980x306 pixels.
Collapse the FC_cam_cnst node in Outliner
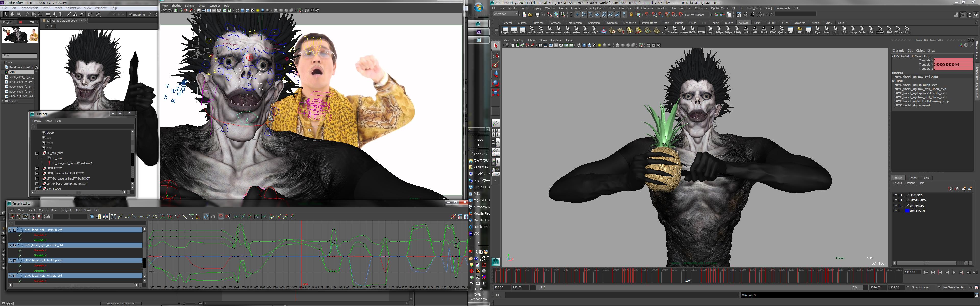(37, 153)
